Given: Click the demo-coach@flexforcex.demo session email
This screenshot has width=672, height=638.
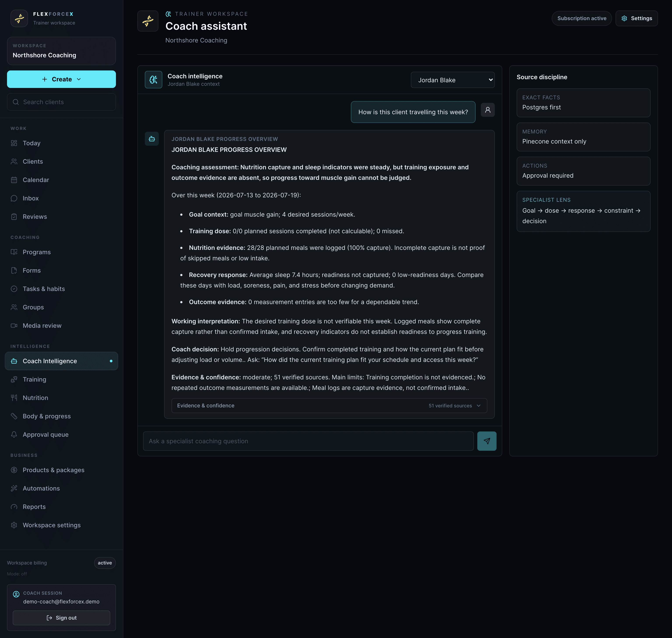Looking at the screenshot, I should point(61,602).
